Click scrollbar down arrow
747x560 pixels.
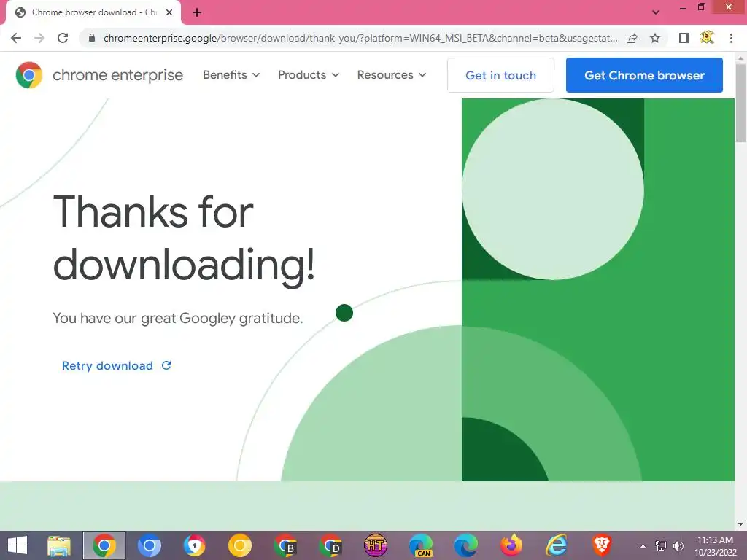click(x=740, y=524)
